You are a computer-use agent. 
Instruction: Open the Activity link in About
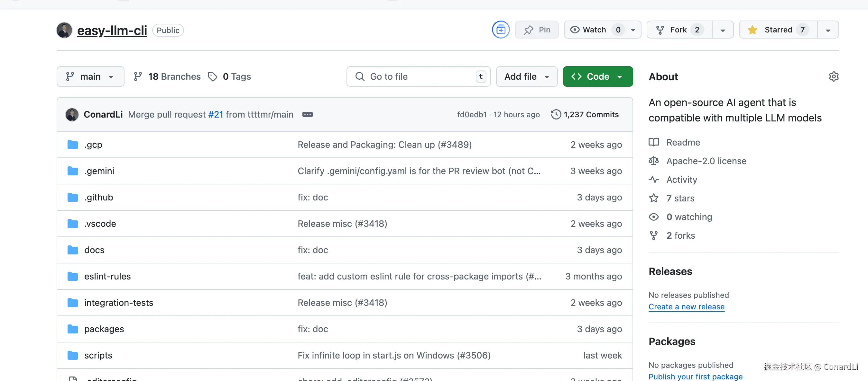(681, 179)
